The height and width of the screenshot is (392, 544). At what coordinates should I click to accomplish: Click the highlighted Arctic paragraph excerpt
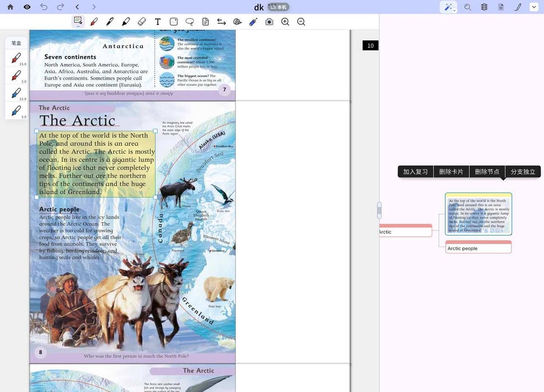(x=96, y=164)
